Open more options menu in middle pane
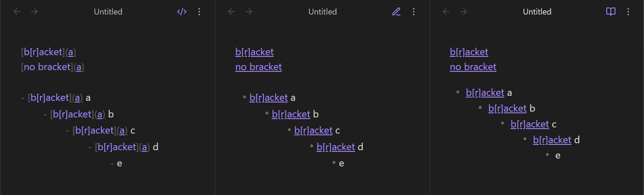This screenshot has height=195, width=644. click(414, 12)
